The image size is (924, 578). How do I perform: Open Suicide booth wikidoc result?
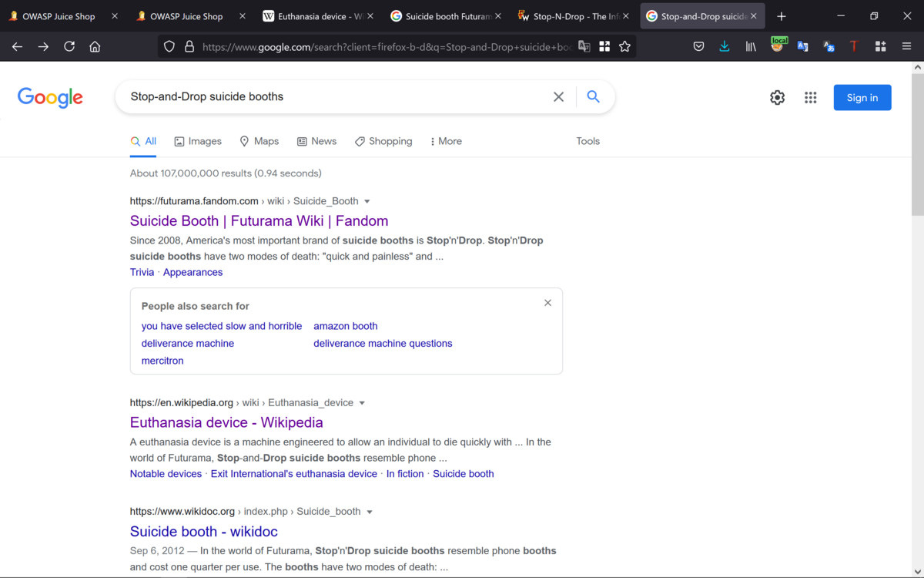[x=203, y=532]
